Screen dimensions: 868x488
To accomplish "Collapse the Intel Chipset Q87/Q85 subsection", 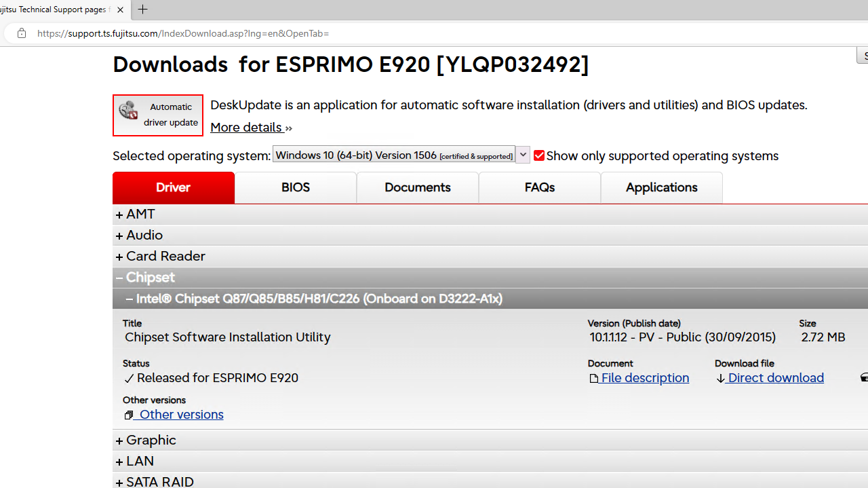I will 490,299.
